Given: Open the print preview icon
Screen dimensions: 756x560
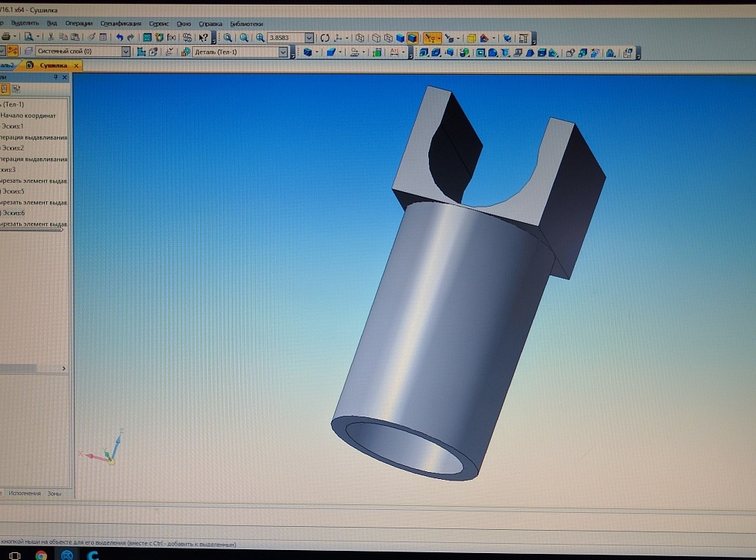Looking at the screenshot, I should pos(29,36).
